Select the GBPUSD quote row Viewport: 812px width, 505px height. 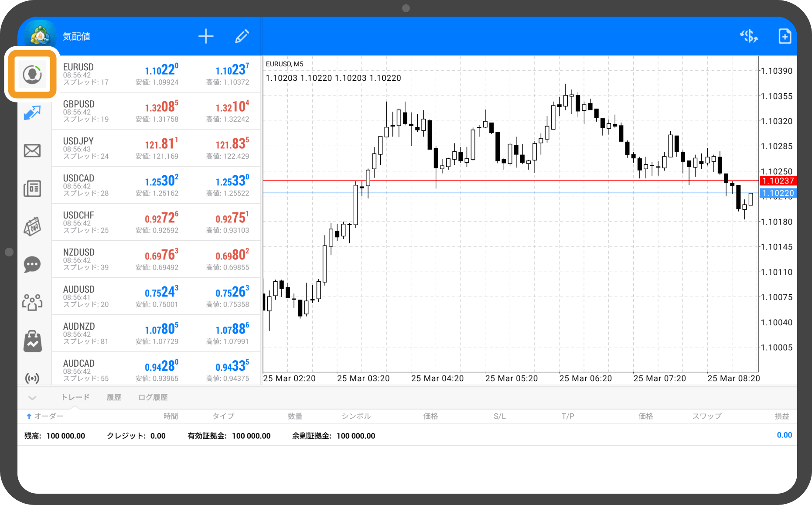point(156,111)
